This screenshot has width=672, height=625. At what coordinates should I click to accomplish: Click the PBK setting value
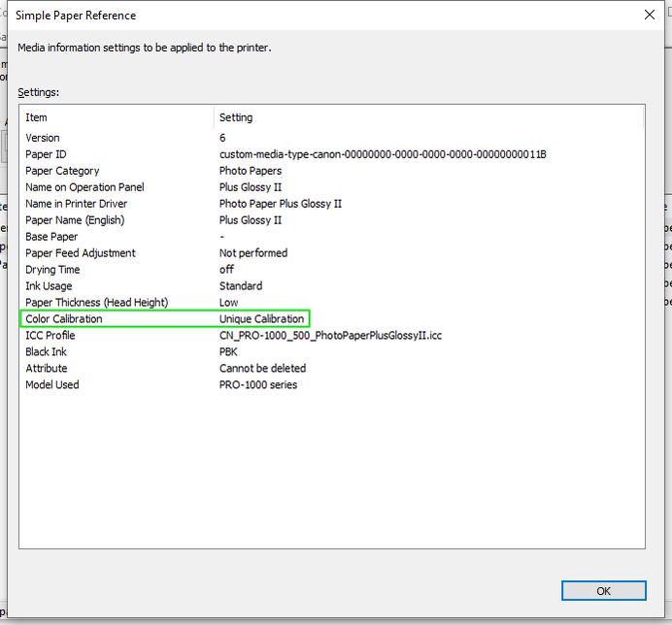(228, 351)
